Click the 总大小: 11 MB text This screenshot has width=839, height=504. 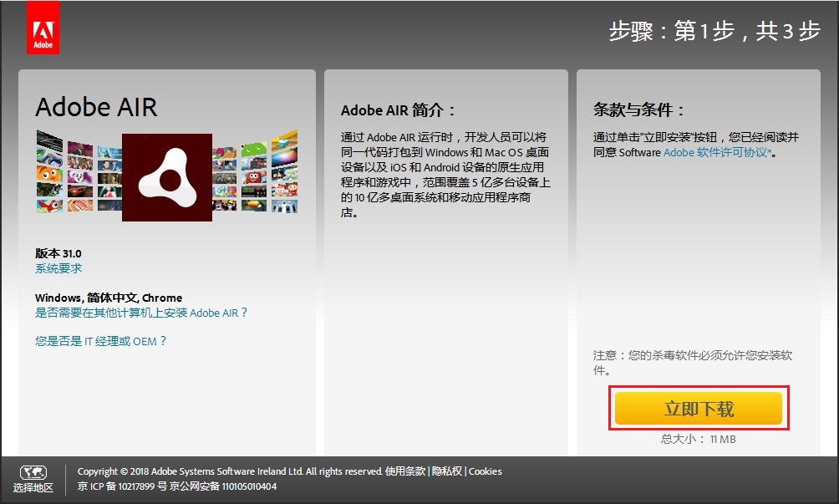699,440
